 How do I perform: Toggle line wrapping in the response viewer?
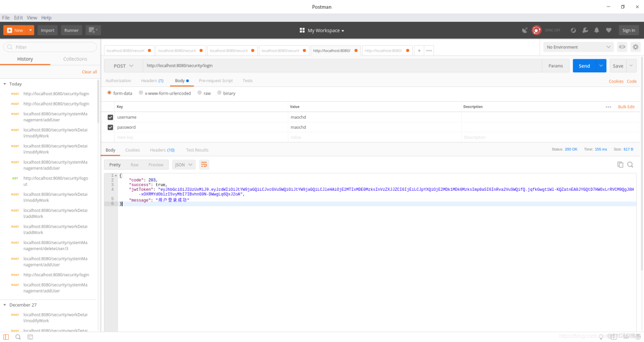tap(204, 164)
